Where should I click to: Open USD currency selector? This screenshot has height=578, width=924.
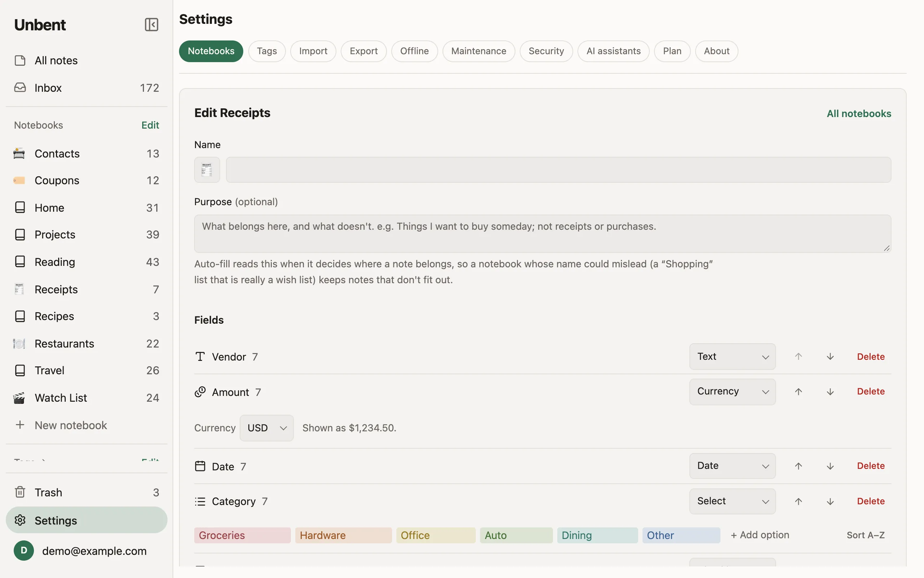click(x=266, y=428)
